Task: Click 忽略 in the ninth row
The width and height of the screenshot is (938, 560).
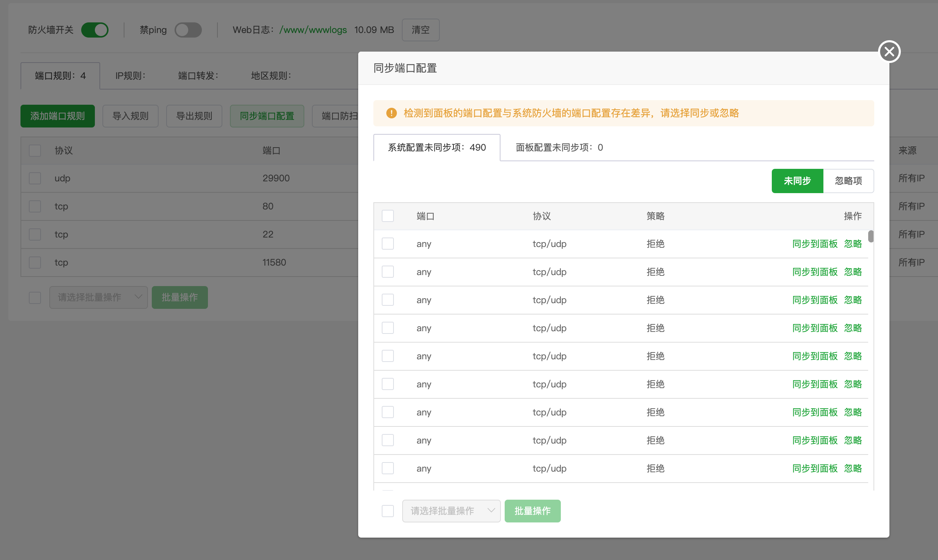Action: [x=853, y=468]
